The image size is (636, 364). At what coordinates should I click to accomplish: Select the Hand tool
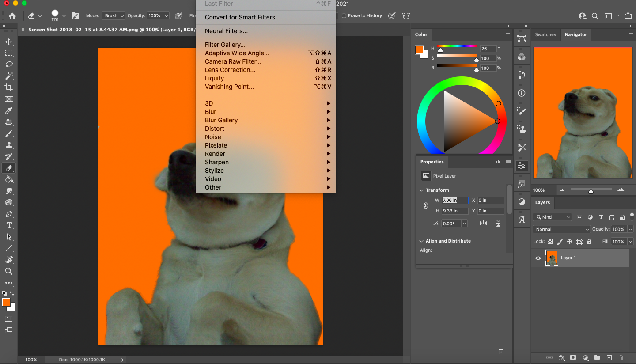click(9, 260)
